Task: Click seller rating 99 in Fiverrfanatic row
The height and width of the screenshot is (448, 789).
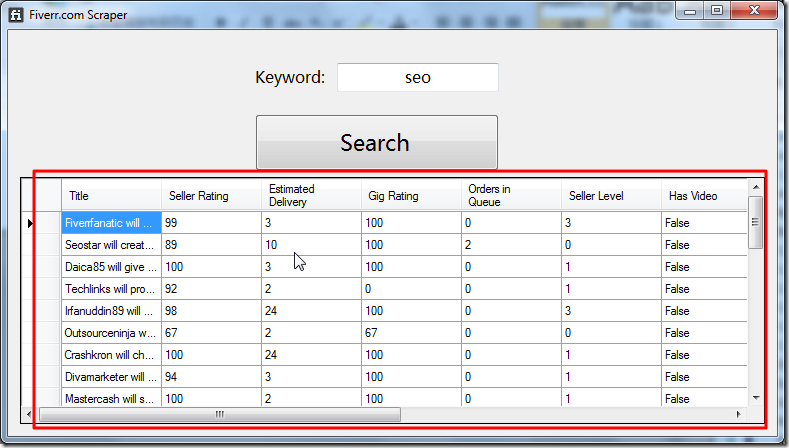Action: (x=211, y=222)
